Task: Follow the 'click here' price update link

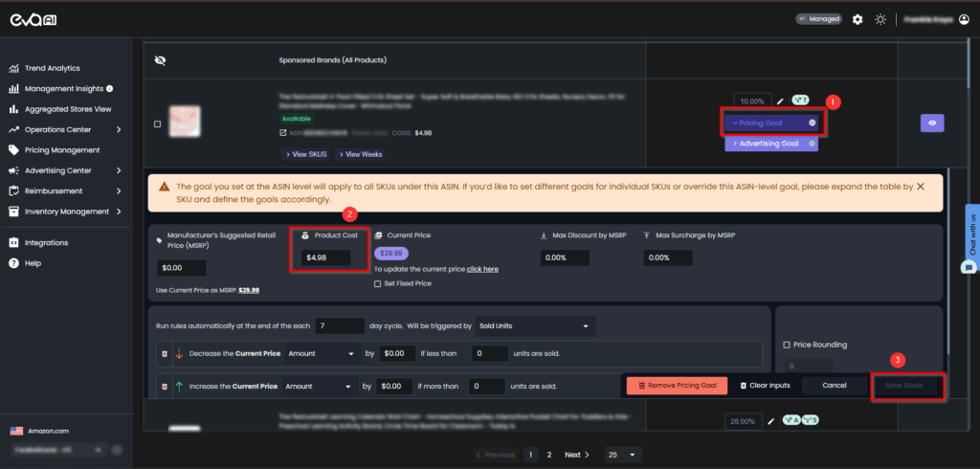Action: pos(481,269)
